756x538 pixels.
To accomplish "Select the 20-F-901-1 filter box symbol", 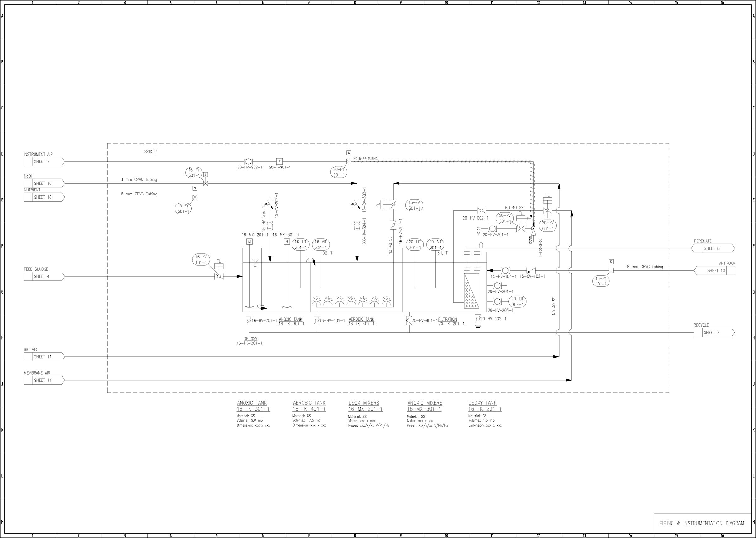I will click(279, 161).
